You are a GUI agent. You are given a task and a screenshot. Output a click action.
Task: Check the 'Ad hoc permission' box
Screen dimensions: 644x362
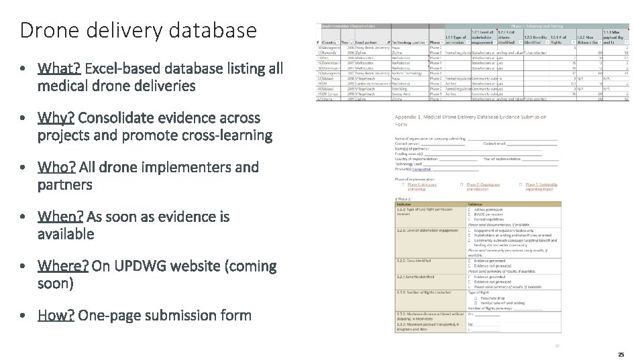tap(470, 209)
